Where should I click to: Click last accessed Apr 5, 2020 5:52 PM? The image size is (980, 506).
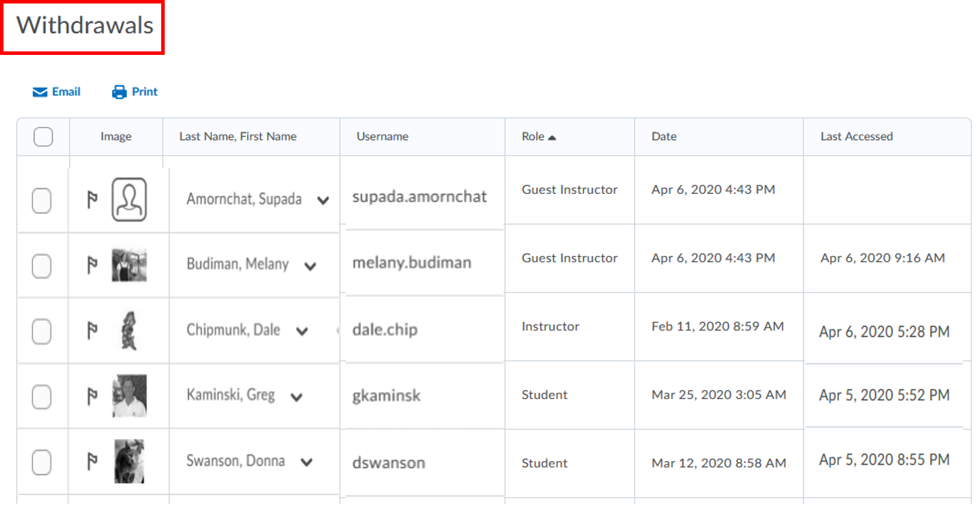click(x=884, y=396)
